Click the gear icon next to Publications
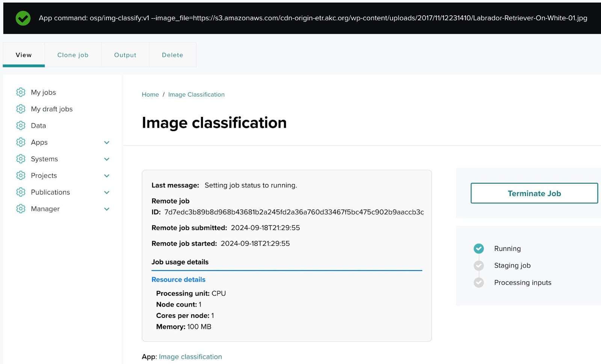The image size is (601, 364). coord(21,192)
